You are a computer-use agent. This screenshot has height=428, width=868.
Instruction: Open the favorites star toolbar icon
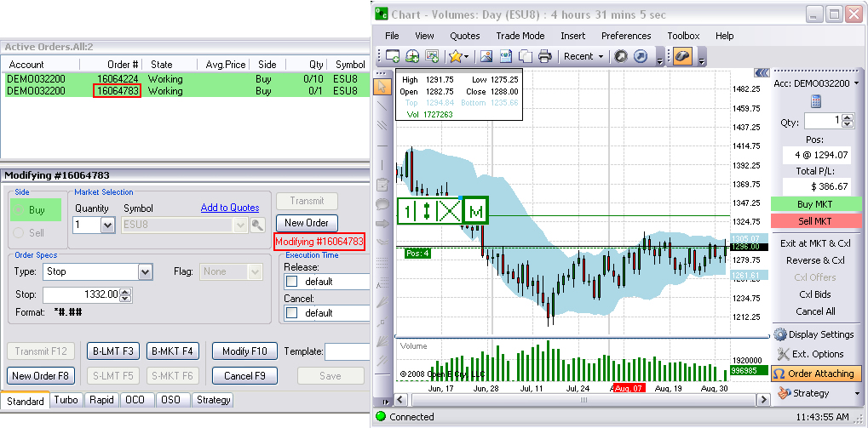tap(457, 56)
